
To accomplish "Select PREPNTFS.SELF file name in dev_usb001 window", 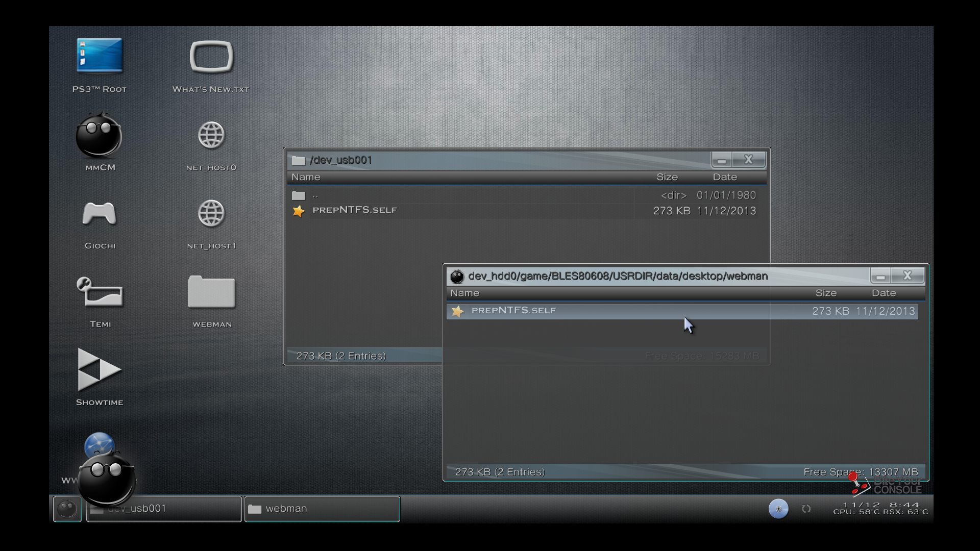I will tap(355, 210).
